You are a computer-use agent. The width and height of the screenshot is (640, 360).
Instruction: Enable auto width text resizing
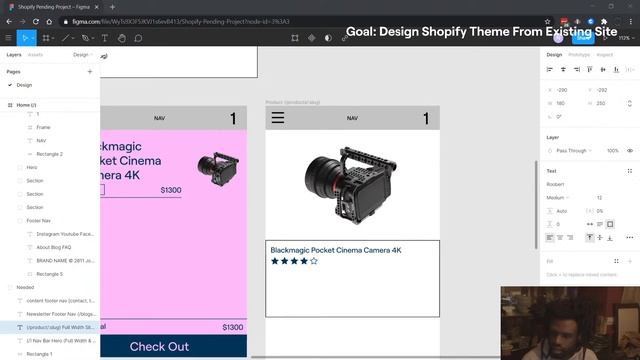590,224
